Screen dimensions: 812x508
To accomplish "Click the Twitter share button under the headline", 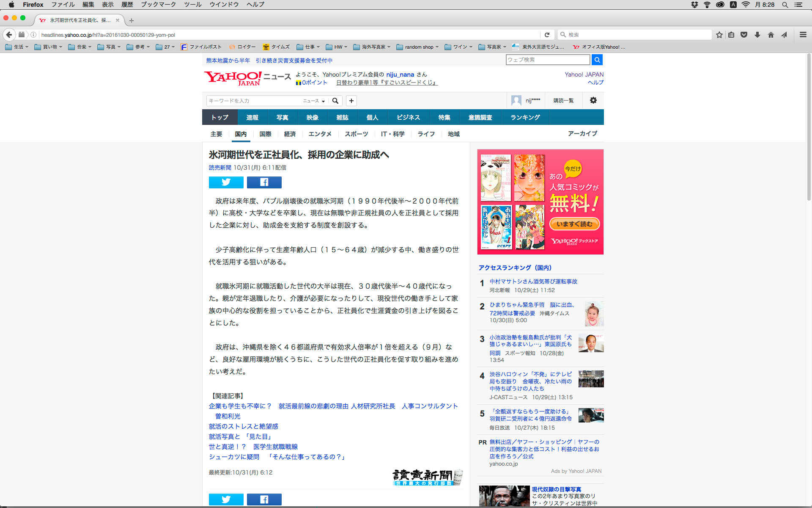I will click(226, 182).
